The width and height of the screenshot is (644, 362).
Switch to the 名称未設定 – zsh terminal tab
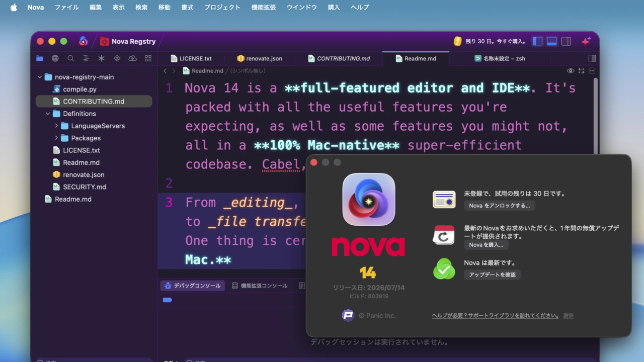[500, 58]
